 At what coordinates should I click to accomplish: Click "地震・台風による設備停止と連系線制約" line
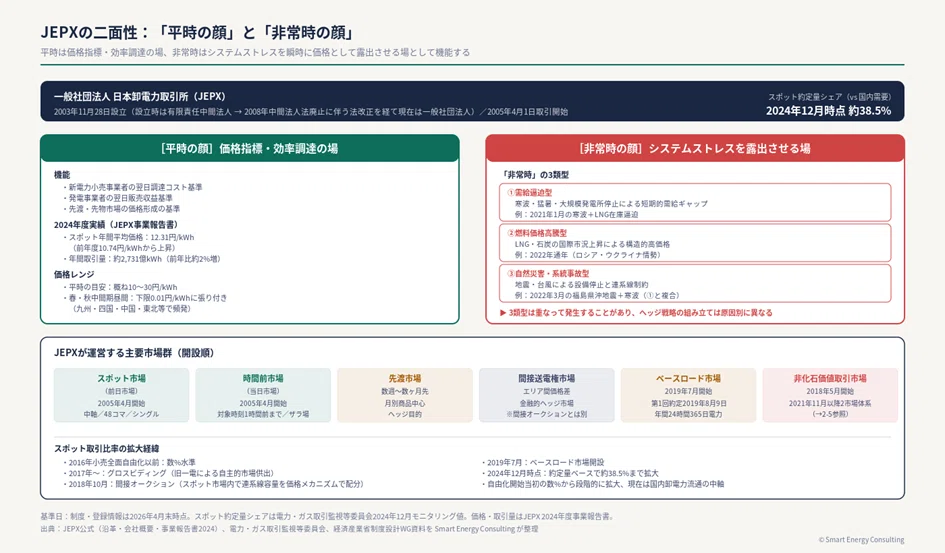(x=582, y=285)
